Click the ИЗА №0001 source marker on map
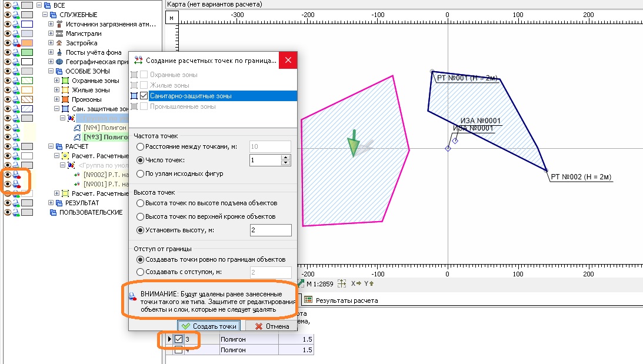Image resolution: width=643 pixels, height=364 pixels. pyautogui.click(x=455, y=141)
